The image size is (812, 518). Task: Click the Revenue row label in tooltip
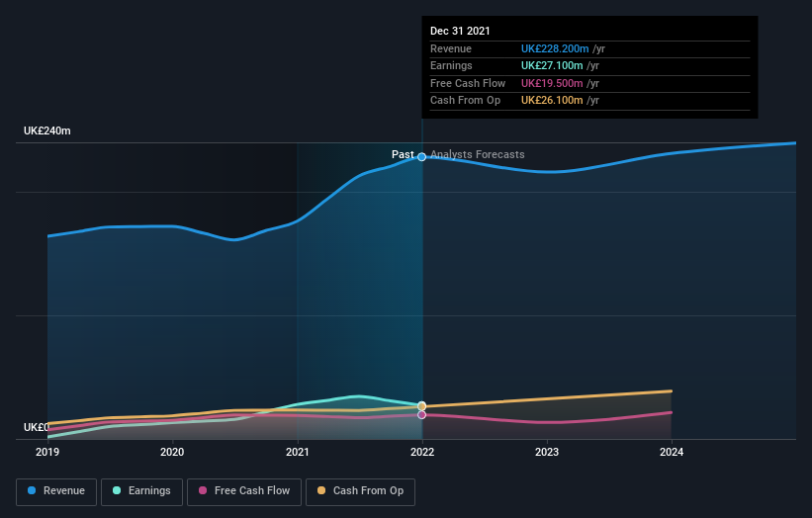[451, 48]
